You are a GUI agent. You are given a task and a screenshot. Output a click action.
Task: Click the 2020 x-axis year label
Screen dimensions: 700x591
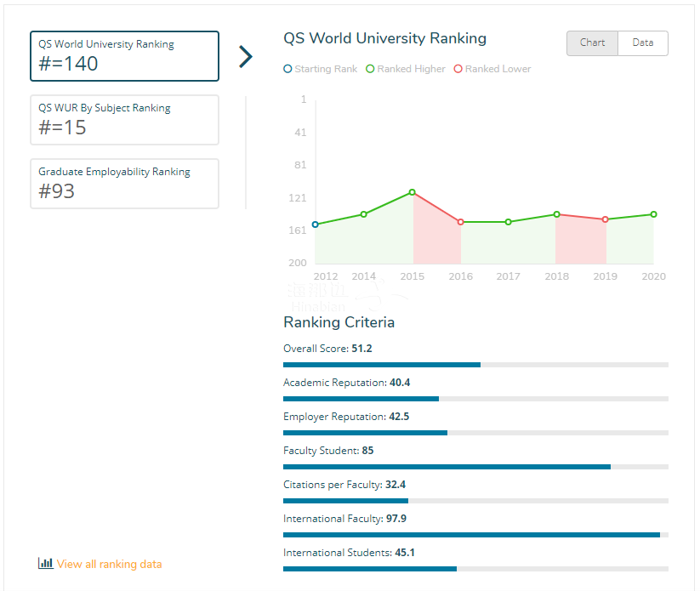pos(653,276)
